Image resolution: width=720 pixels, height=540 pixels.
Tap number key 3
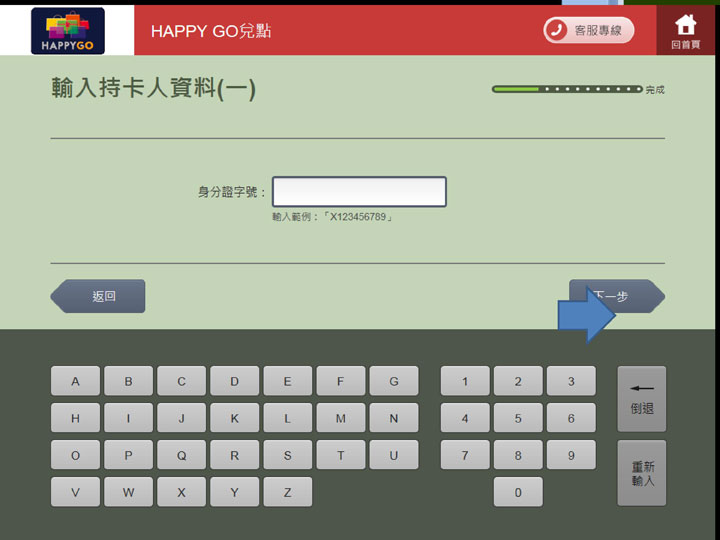571,381
